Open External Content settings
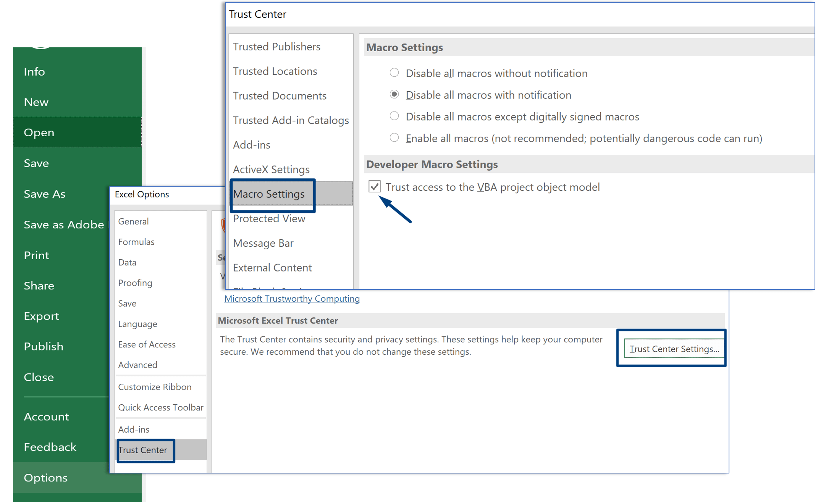The image size is (826, 504). (x=272, y=267)
